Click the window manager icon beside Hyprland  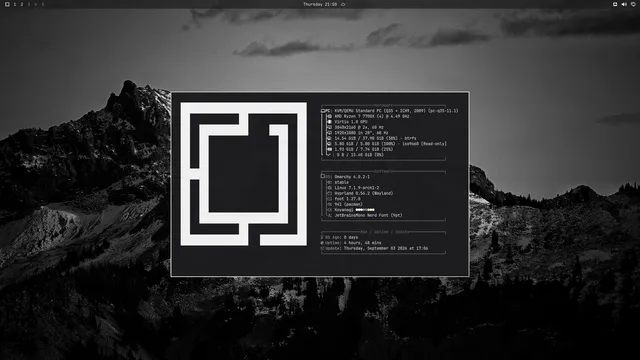329,193
